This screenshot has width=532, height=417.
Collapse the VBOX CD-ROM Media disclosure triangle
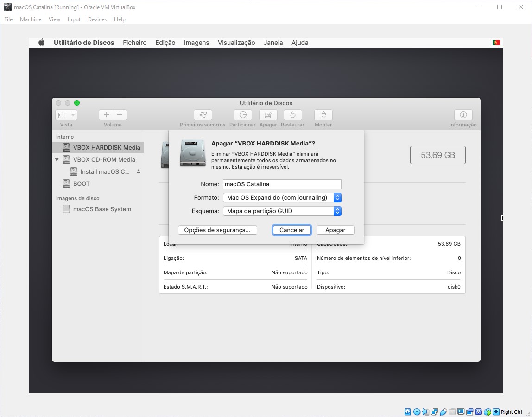[x=57, y=159]
